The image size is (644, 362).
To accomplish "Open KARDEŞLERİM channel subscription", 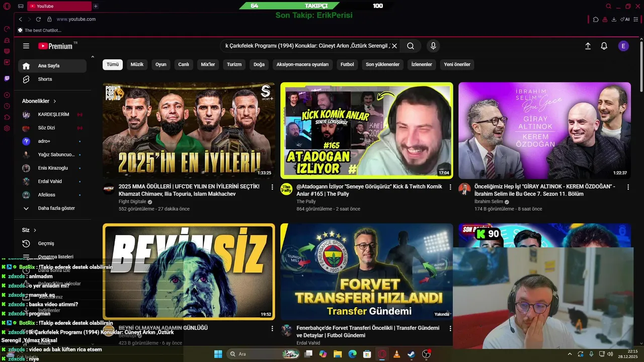I will pyautogui.click(x=52, y=115).
